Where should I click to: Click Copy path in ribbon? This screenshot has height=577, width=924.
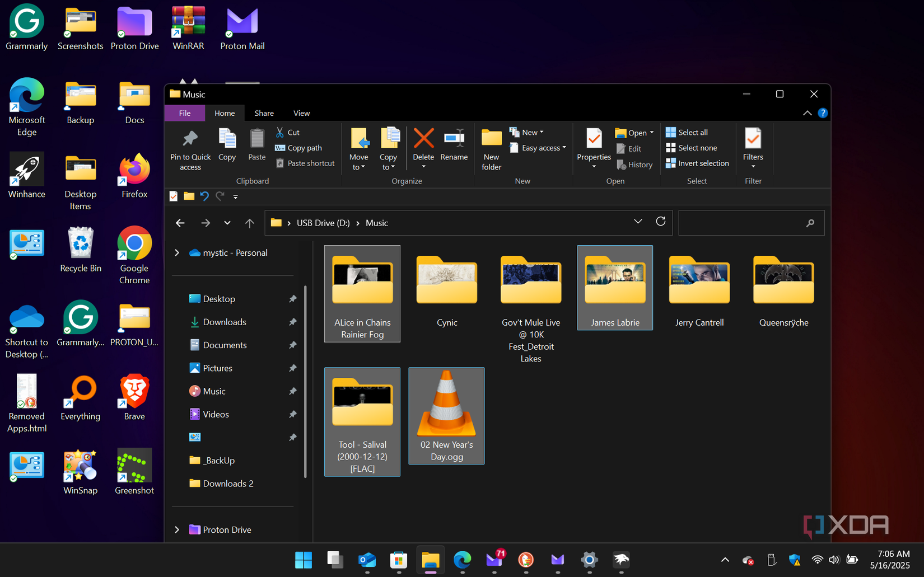coord(298,148)
